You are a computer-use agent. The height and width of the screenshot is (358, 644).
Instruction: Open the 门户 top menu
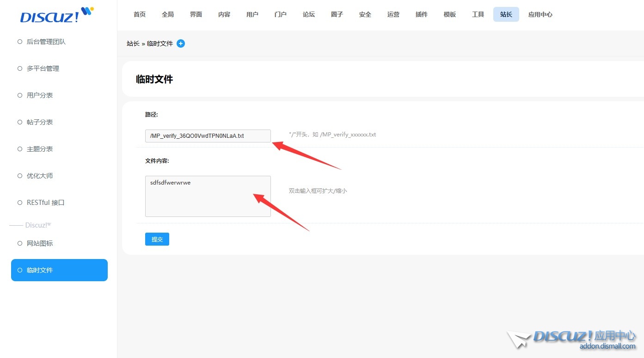(x=281, y=14)
